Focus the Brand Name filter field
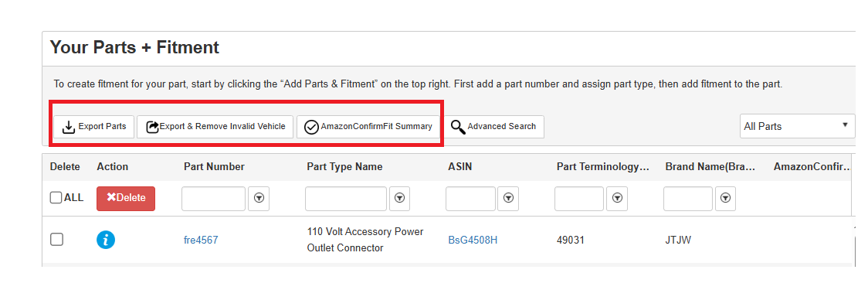The width and height of the screenshot is (868, 290). click(688, 199)
